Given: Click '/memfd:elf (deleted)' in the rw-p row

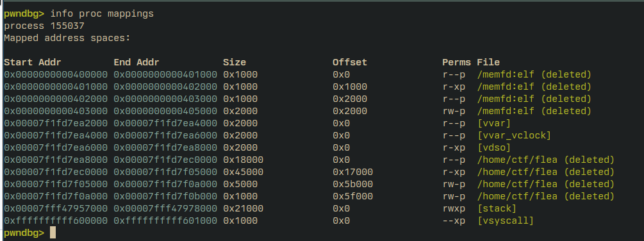Looking at the screenshot, I should (534, 112).
